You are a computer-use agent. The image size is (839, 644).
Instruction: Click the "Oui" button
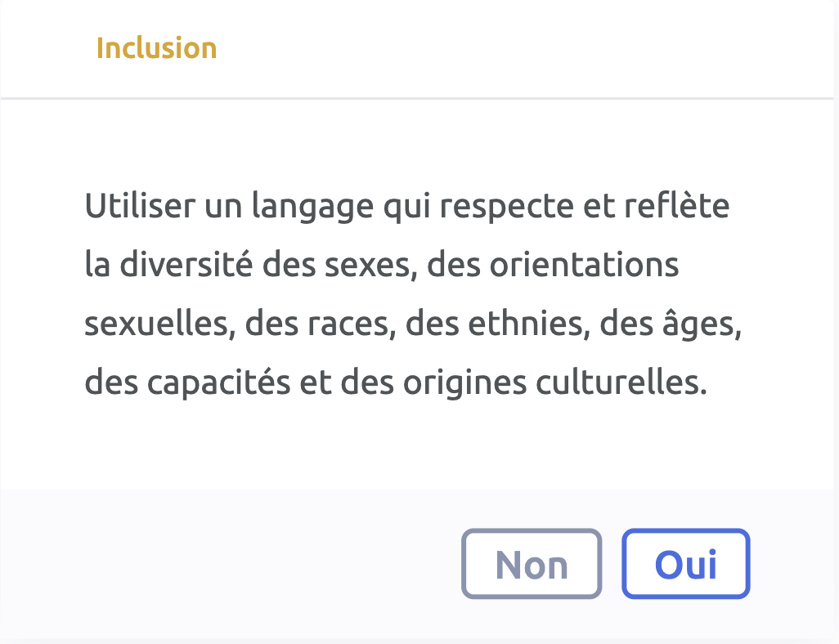pos(685,565)
